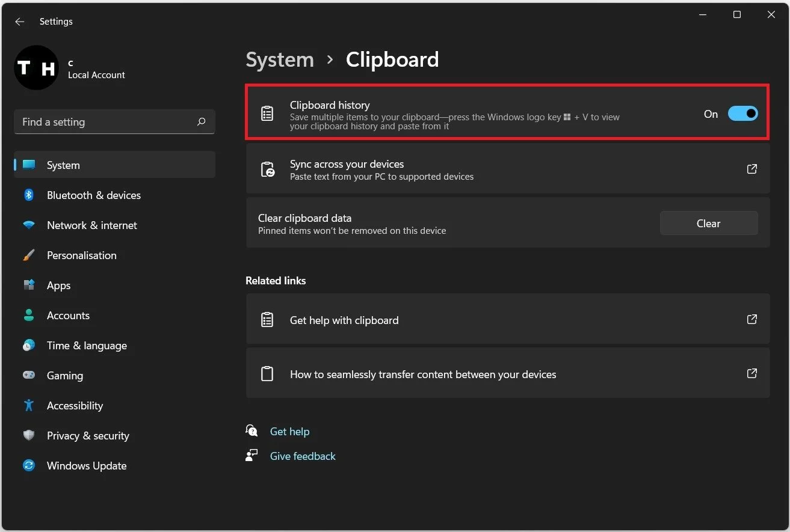Open Bluetooth & devices settings
The width and height of the screenshot is (790, 532).
(x=114, y=195)
